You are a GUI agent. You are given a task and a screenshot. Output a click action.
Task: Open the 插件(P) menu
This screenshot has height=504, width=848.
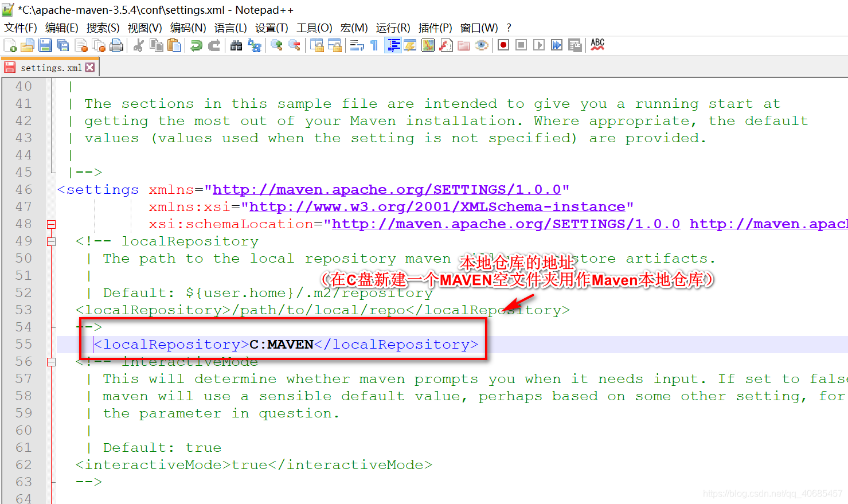(x=435, y=28)
